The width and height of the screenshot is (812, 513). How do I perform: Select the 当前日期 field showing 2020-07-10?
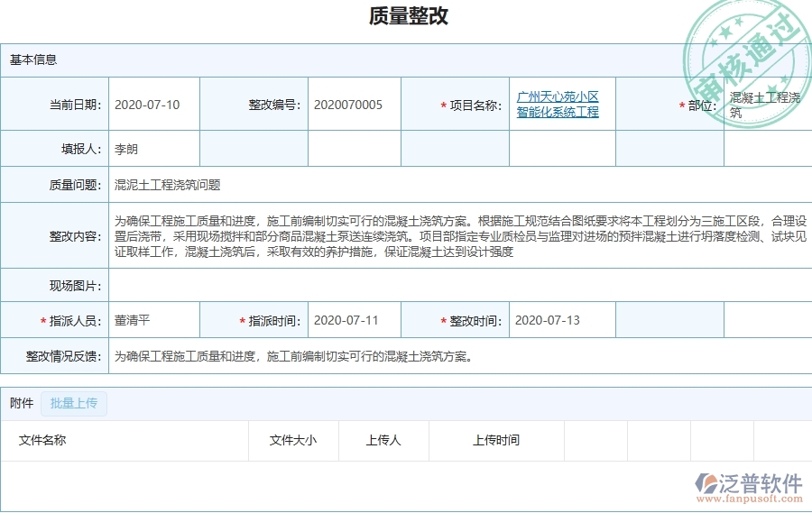153,105
